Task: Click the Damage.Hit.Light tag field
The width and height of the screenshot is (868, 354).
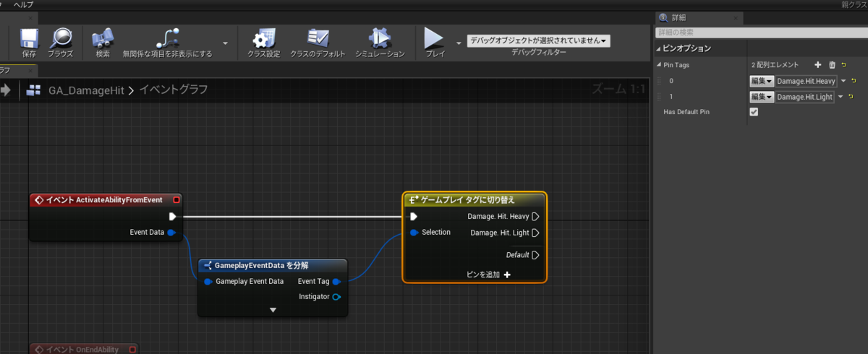Action: pyautogui.click(x=805, y=97)
